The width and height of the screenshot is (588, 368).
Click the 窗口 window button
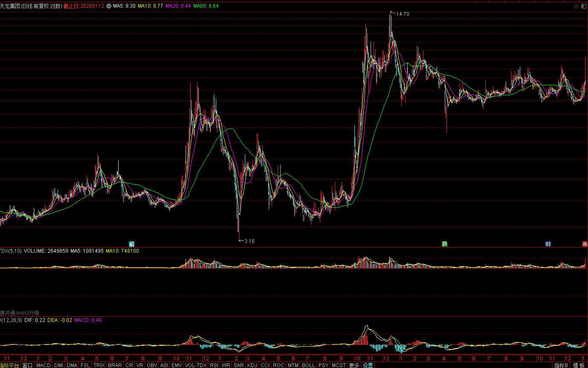[27, 365]
